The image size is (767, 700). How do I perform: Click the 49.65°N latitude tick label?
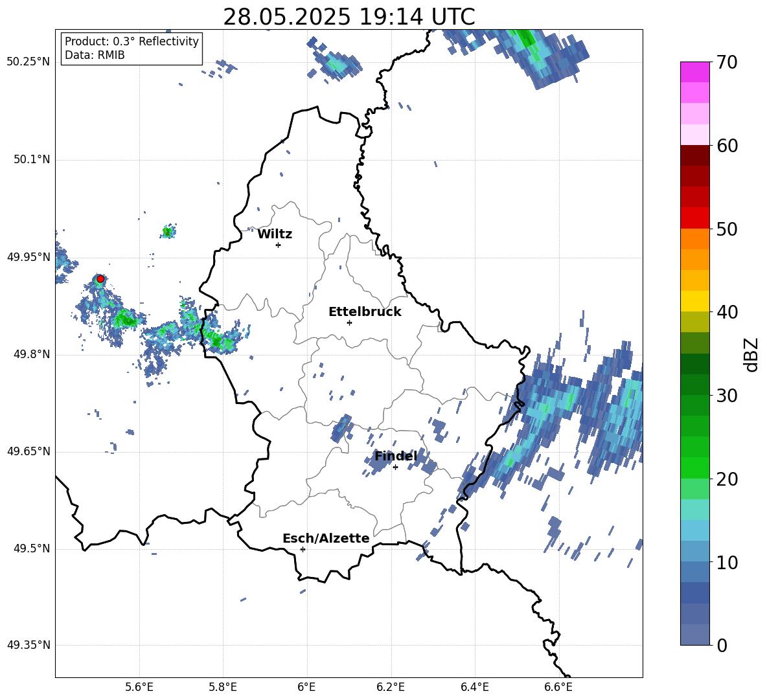(x=29, y=451)
